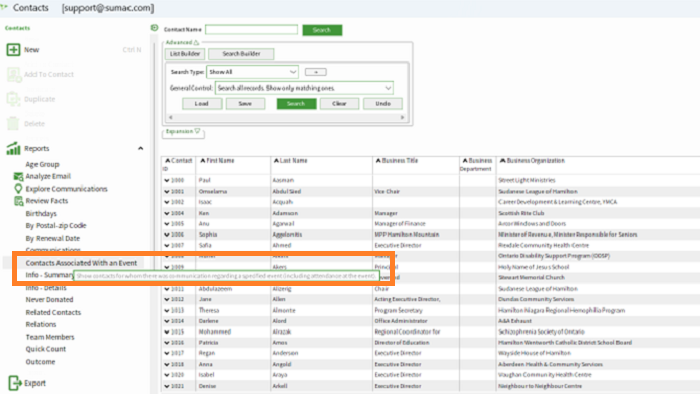Click the green Search button beside Save
700x394 pixels.
296,104
